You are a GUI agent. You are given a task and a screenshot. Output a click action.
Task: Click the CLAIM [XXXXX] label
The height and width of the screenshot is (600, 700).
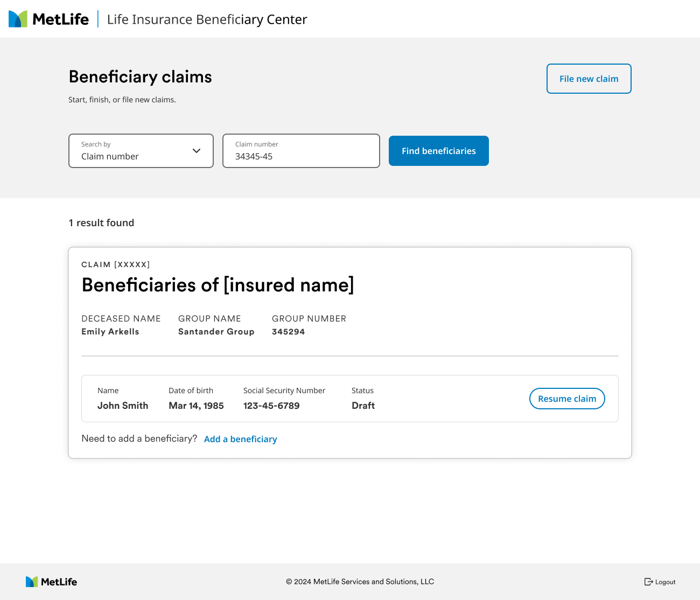(116, 264)
